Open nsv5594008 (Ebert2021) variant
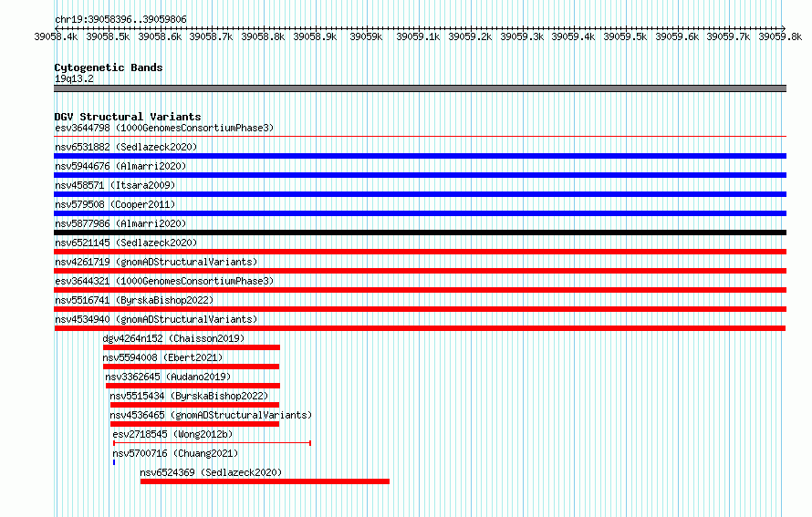 (162, 357)
